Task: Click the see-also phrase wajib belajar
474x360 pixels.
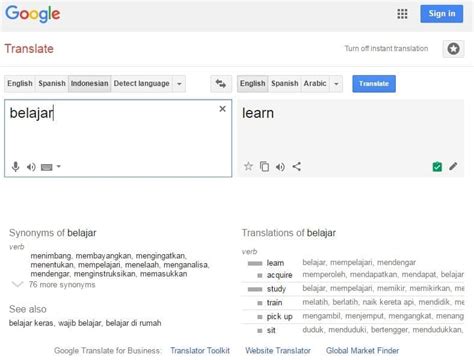Action: (80, 323)
